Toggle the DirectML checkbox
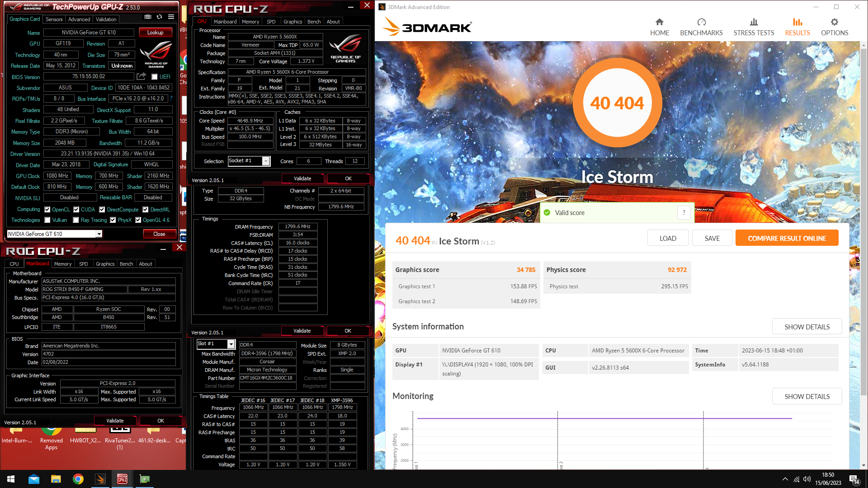Image resolution: width=868 pixels, height=488 pixels. tap(146, 210)
